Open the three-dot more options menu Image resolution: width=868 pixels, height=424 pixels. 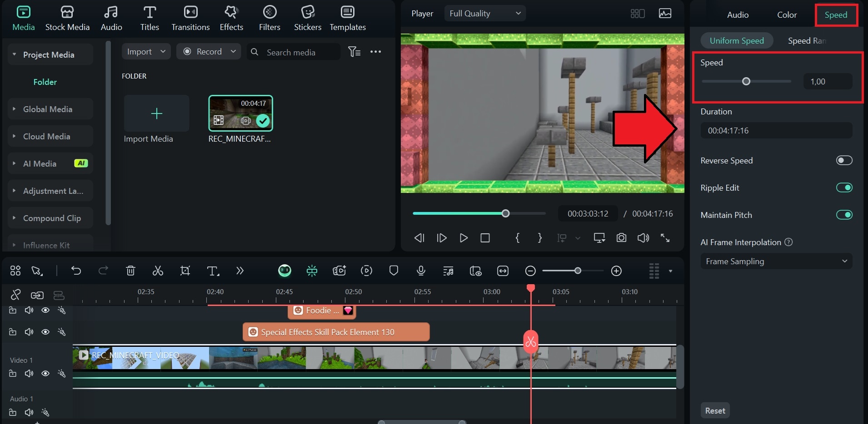376,52
